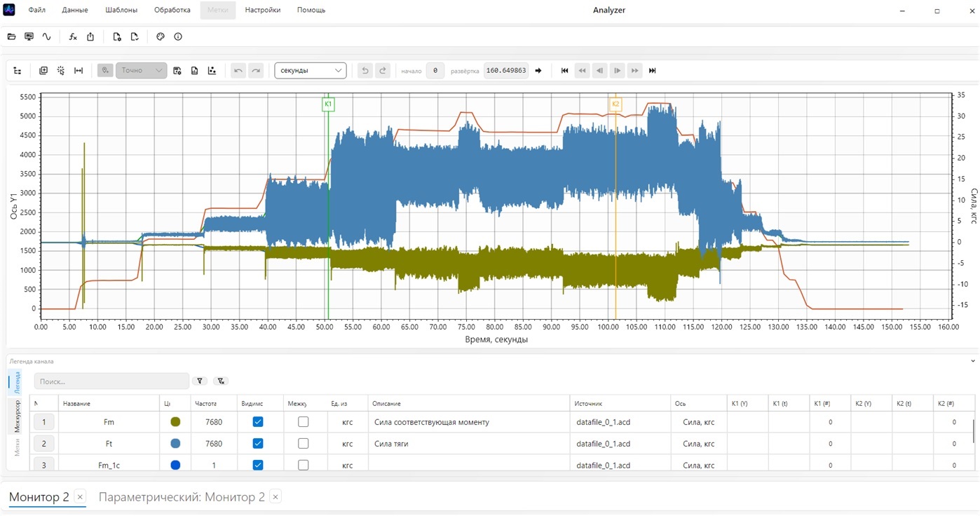Open a data file with the folder icon
The width and height of the screenshot is (980, 516).
pyautogui.click(x=11, y=36)
